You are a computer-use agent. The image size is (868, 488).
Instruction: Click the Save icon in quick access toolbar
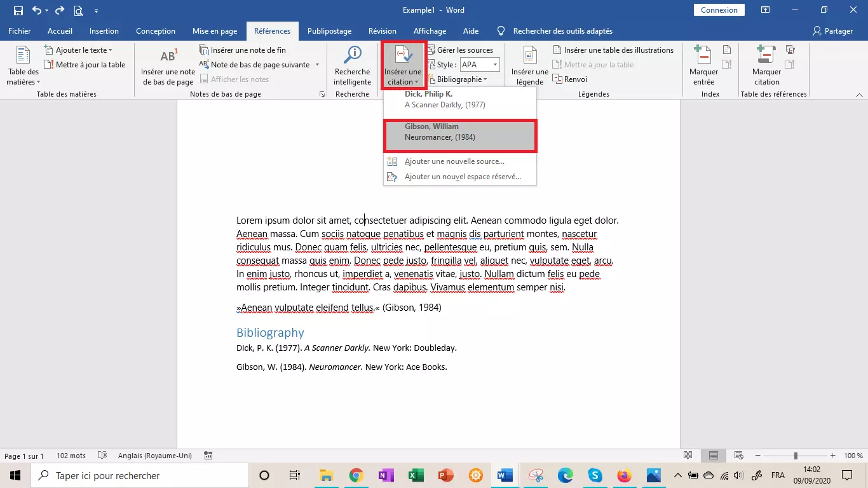[18, 10]
